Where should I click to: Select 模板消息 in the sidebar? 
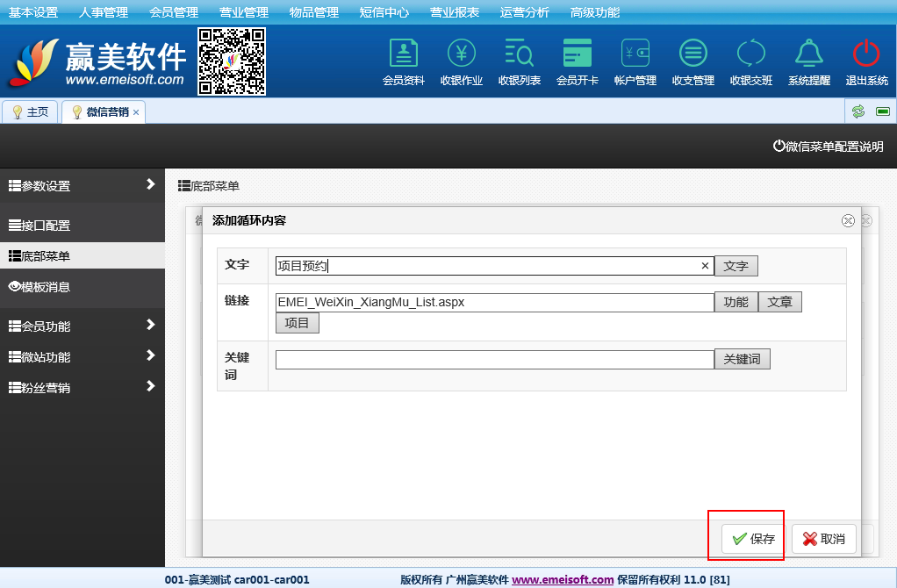[x=82, y=287]
